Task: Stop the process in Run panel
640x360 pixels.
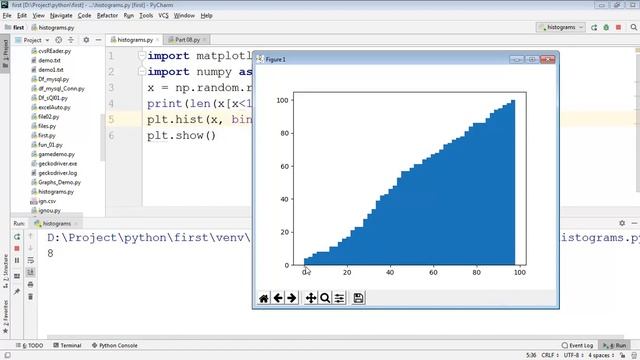Action: 17,248
